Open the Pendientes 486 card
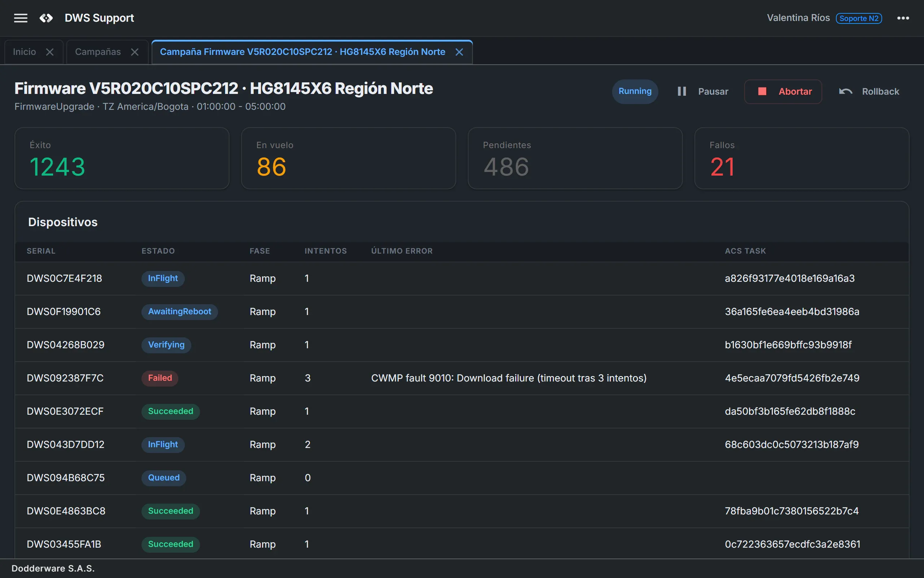This screenshot has height=578, width=924. click(575, 158)
